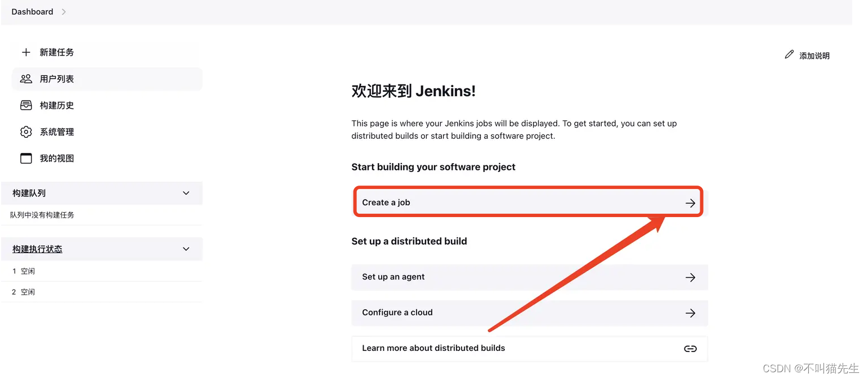Viewport: 868px width, 379px height.
Task: Click the window icon beside 我的视图
Action: (26, 158)
